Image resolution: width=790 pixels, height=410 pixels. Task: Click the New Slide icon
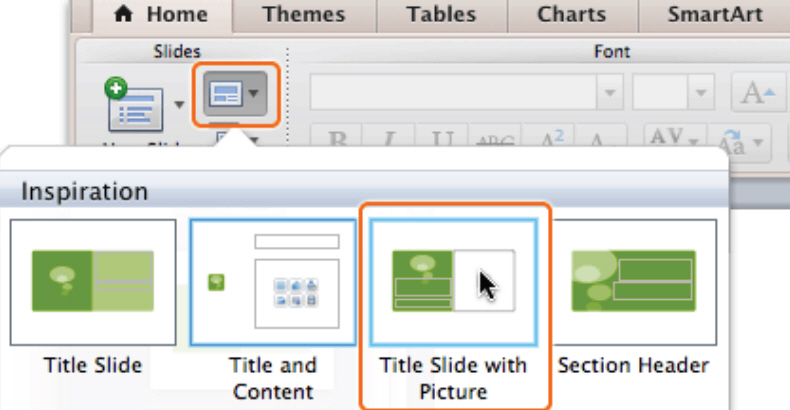coord(135,105)
